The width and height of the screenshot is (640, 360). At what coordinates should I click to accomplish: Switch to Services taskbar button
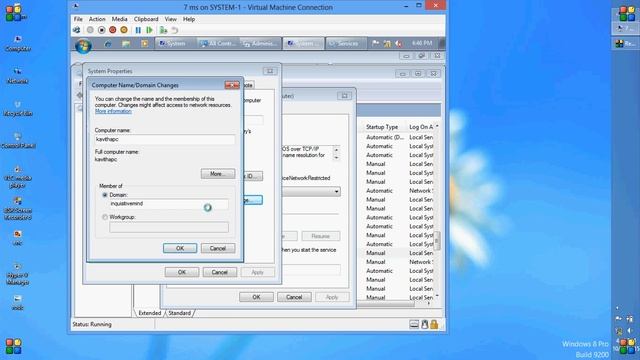[x=346, y=43]
